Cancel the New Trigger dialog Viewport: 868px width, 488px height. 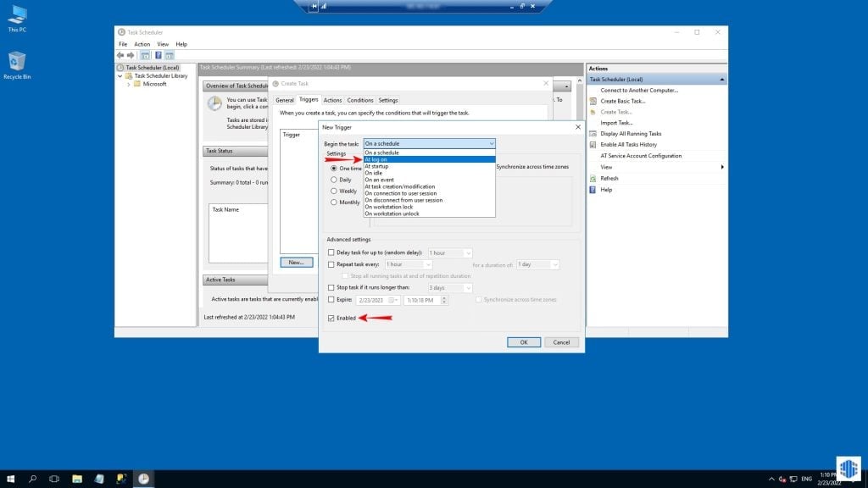click(x=562, y=341)
